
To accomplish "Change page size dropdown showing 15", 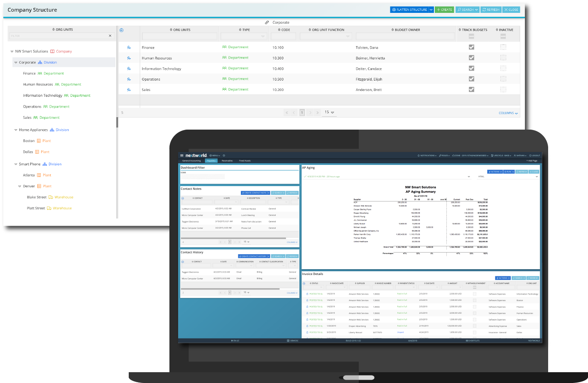I will click(329, 112).
